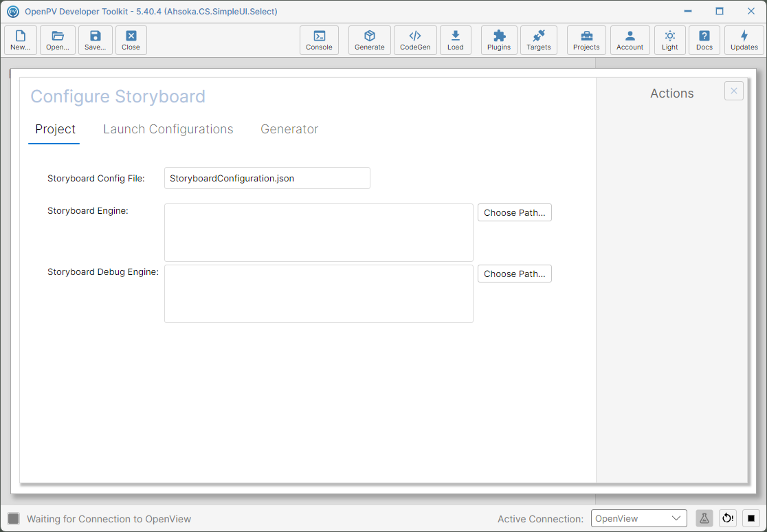The image size is (767, 532).
Task: Click the refresh connection alert icon
Action: [728, 518]
